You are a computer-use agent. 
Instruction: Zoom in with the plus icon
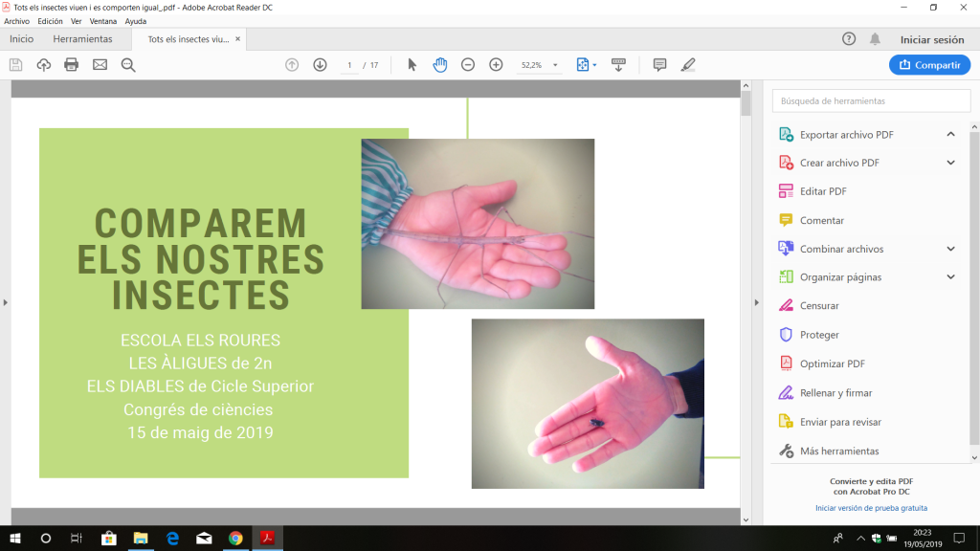tap(496, 65)
